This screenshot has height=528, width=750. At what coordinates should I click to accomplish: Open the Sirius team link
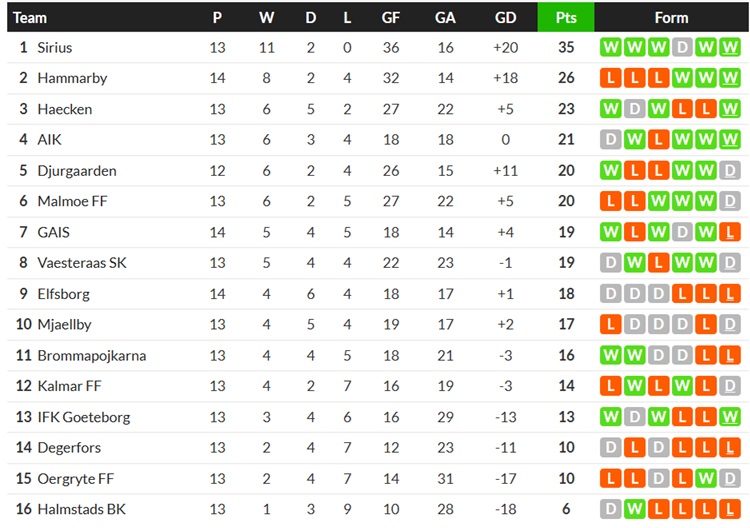point(55,47)
